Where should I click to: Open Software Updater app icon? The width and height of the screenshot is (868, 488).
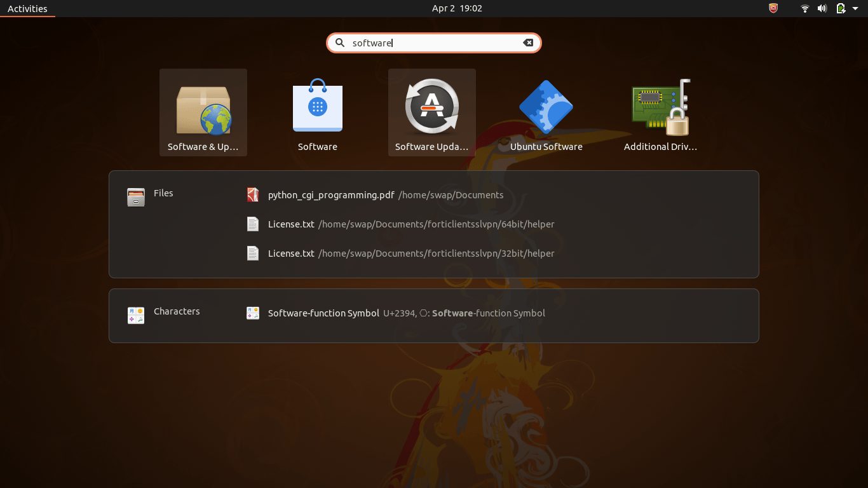(x=432, y=111)
